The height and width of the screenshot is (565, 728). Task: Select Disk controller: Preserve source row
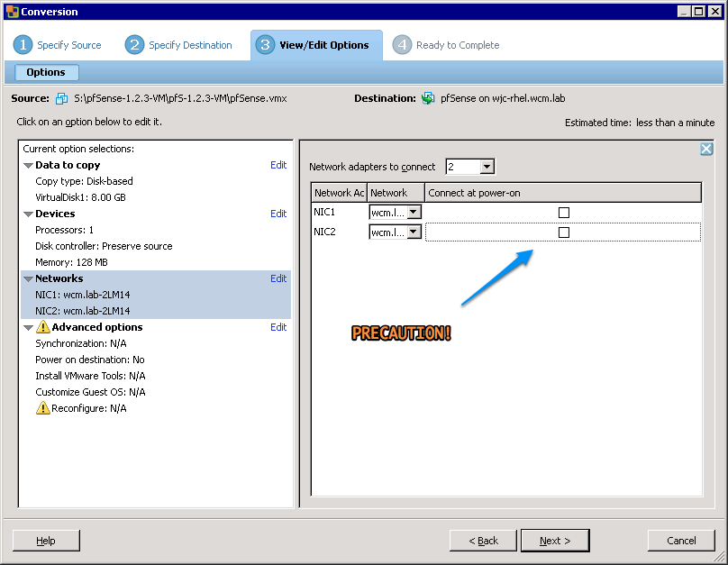104,246
